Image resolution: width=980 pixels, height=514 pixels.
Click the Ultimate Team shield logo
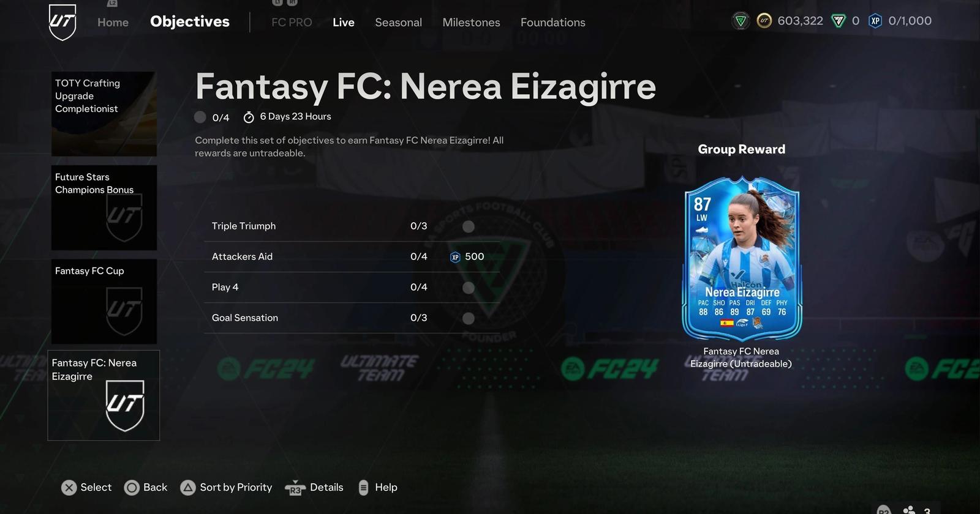(x=62, y=22)
